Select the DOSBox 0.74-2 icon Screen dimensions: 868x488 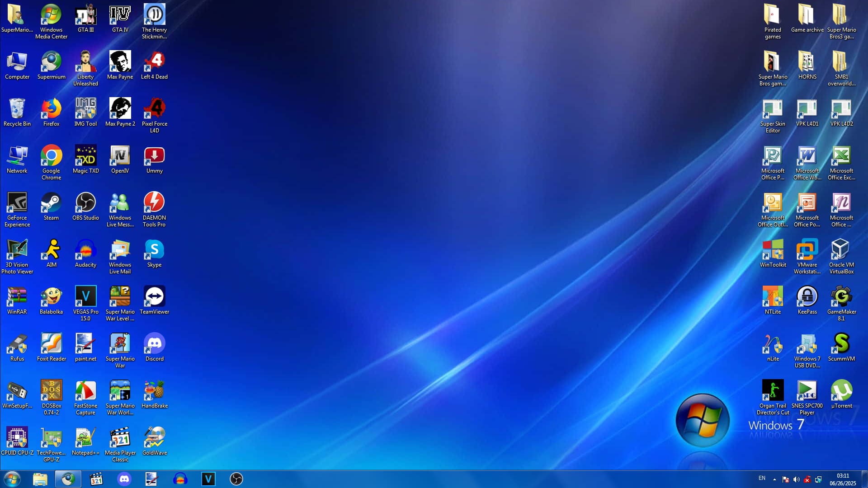pyautogui.click(x=51, y=398)
